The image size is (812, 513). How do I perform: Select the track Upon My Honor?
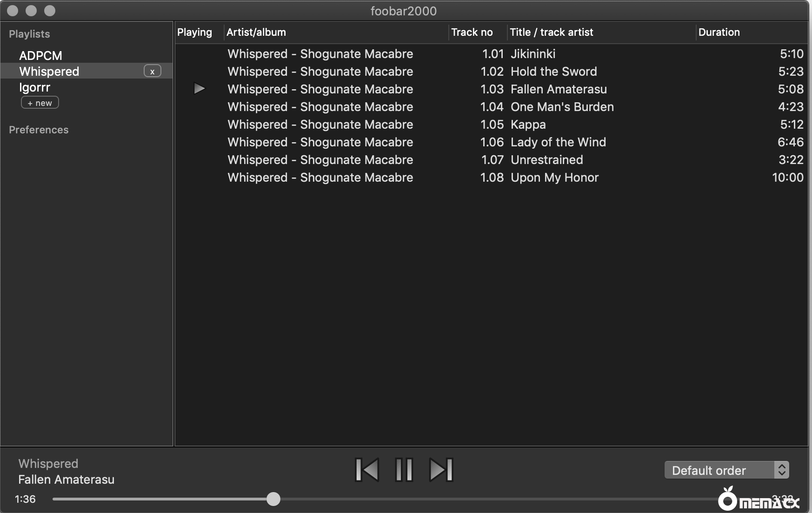pyautogui.click(x=554, y=178)
